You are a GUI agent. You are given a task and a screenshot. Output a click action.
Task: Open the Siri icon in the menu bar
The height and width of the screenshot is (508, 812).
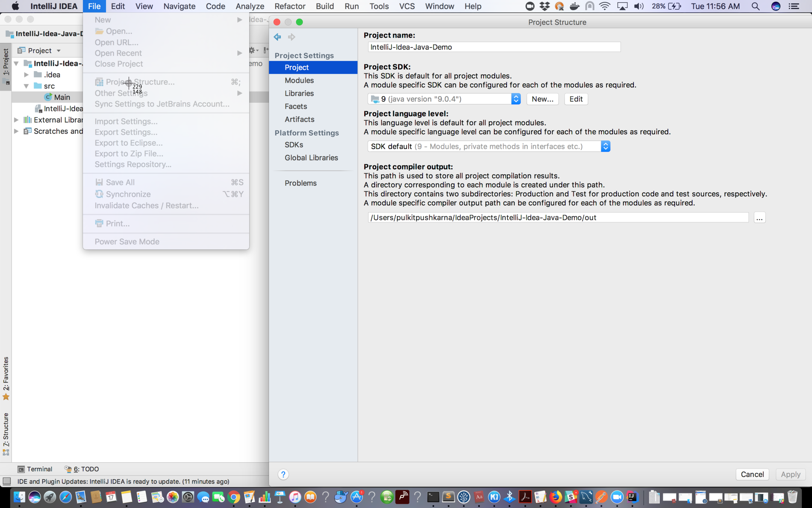776,6
